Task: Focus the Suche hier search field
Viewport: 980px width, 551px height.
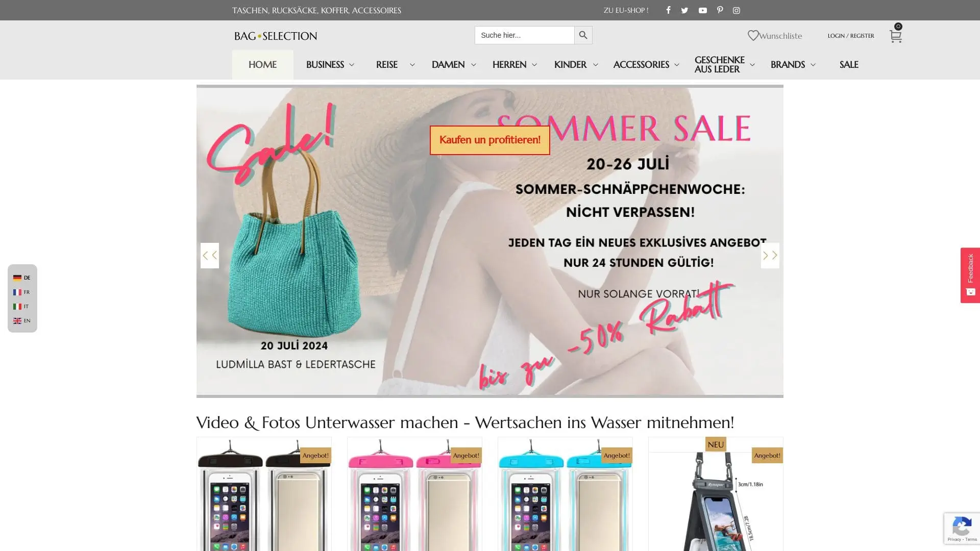Action: 524,35
